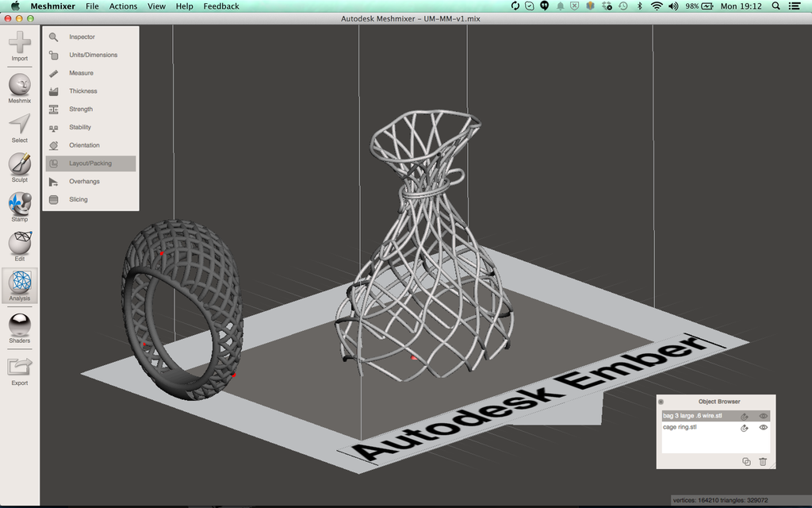Open Inspector from Analysis menu
The width and height of the screenshot is (812, 508).
click(x=90, y=37)
